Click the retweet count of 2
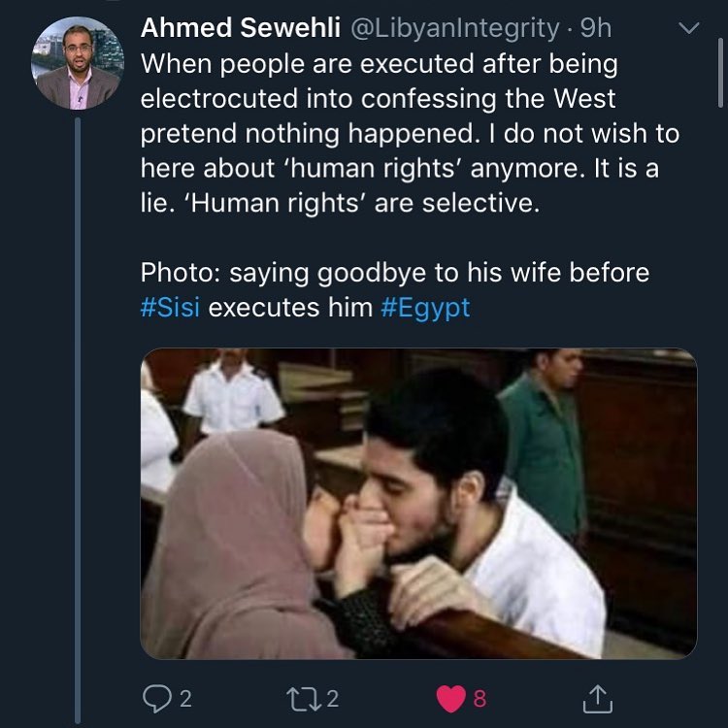The image size is (728, 728). click(332, 699)
